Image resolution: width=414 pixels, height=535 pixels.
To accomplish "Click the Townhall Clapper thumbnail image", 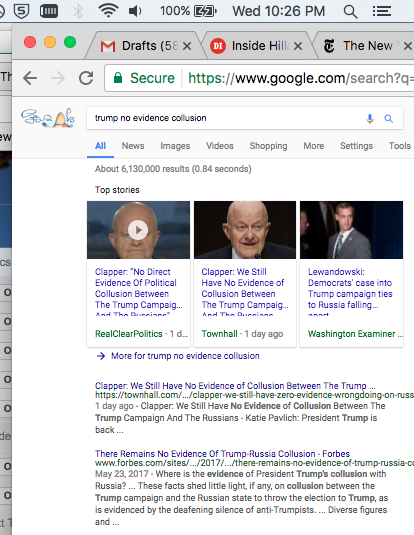I will tap(245, 230).
